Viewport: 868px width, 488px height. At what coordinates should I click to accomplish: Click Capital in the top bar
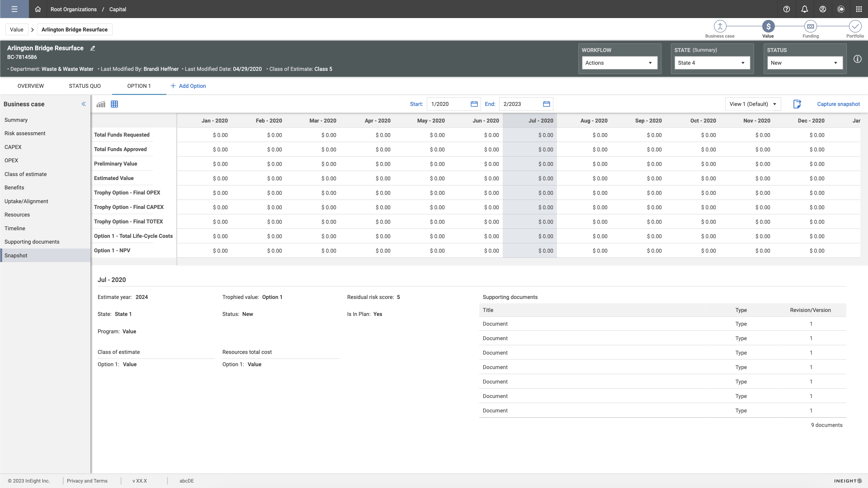pos(118,9)
